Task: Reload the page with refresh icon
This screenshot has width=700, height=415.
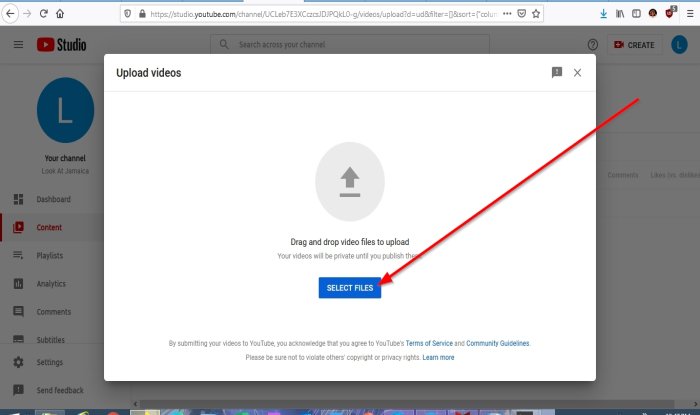Action: [43, 14]
